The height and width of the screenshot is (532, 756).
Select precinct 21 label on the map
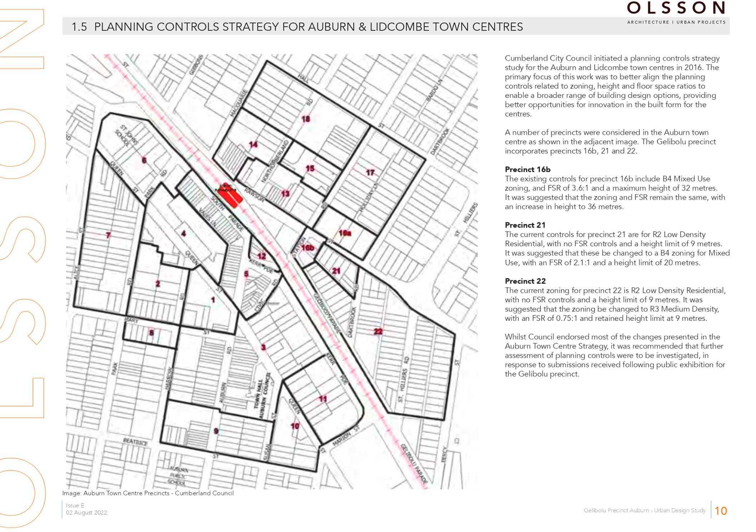[336, 271]
